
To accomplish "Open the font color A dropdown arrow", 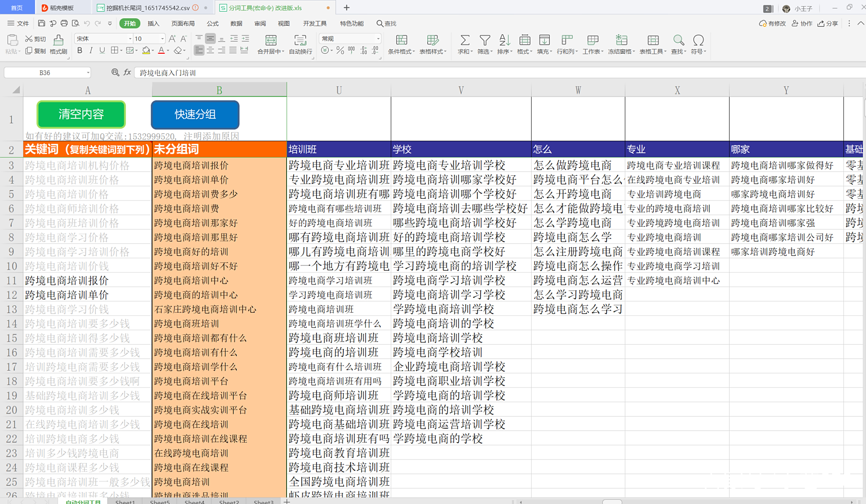I will (x=168, y=51).
